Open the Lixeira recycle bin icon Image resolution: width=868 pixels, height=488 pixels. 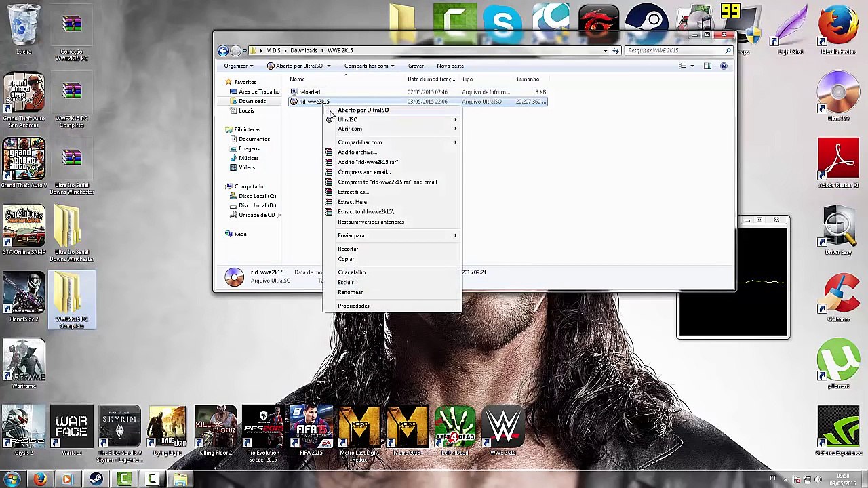point(24,28)
